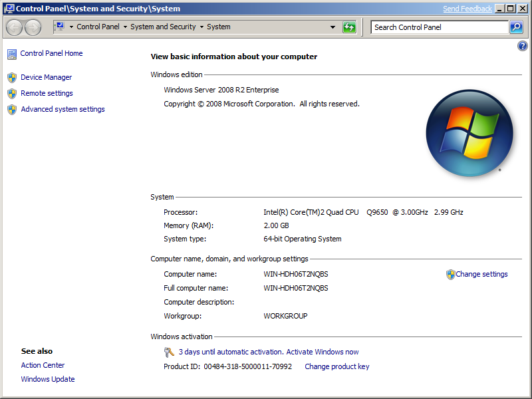Open Action Center from See also
Screen dimensions: 532x399
click(43, 365)
